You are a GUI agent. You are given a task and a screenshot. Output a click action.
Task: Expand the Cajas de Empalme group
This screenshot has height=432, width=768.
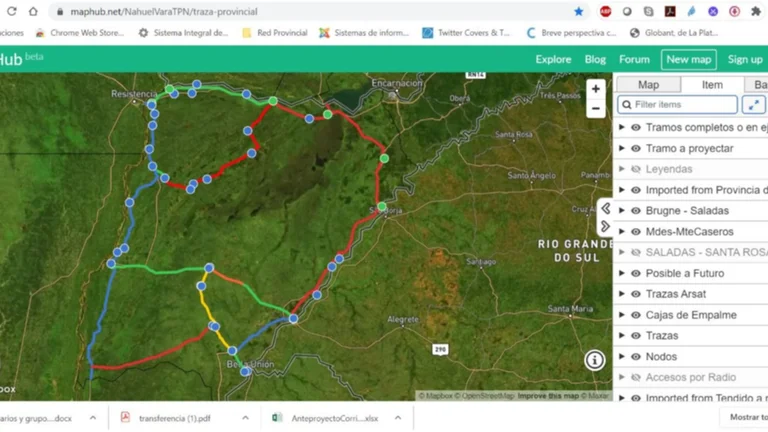tap(622, 315)
